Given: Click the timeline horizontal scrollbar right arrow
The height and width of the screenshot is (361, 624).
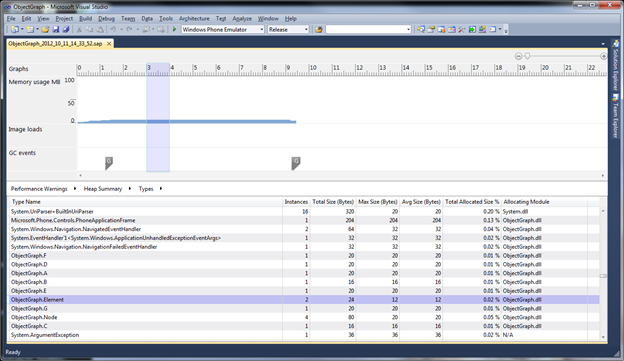Looking at the screenshot, I should tap(603, 176).
